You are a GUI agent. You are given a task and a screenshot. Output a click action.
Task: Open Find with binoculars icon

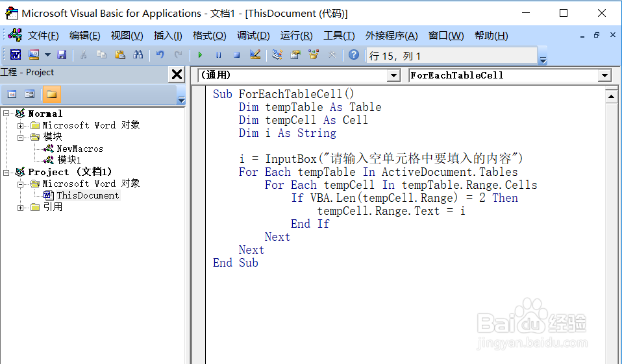[x=138, y=55]
